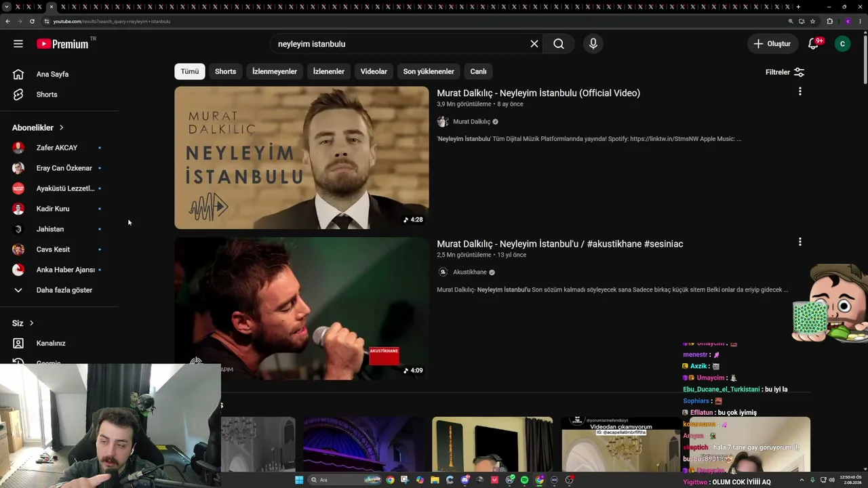
Task: Open a new browser tab
Action: coord(798,7)
